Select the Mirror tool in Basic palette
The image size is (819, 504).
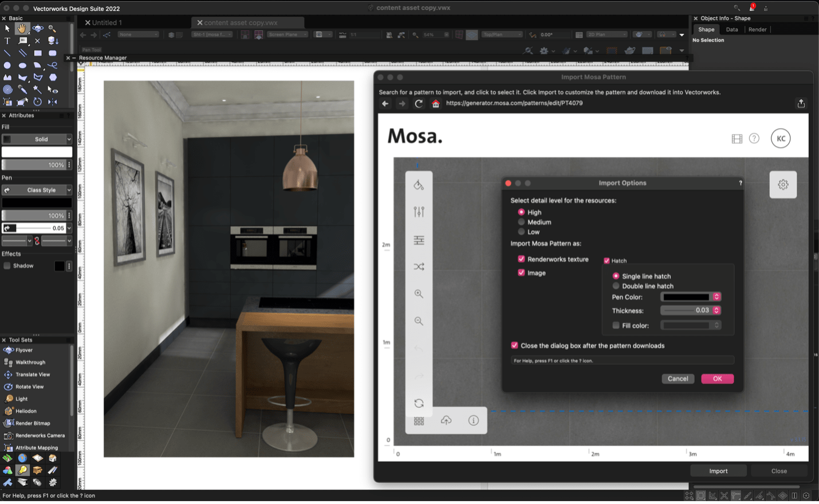pos(53,102)
